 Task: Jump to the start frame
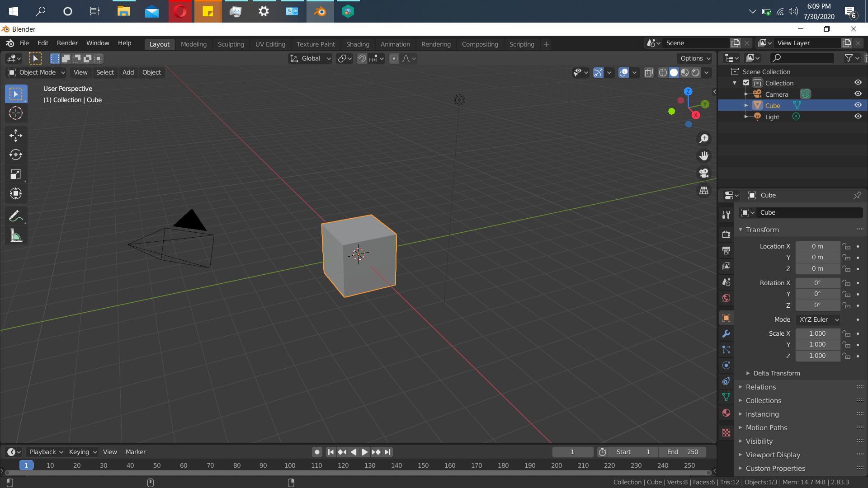click(x=330, y=452)
